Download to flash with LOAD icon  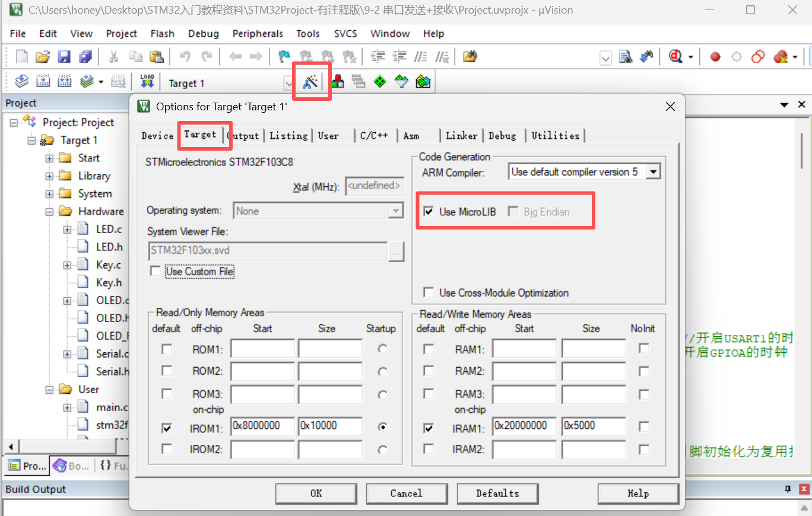pyautogui.click(x=147, y=81)
